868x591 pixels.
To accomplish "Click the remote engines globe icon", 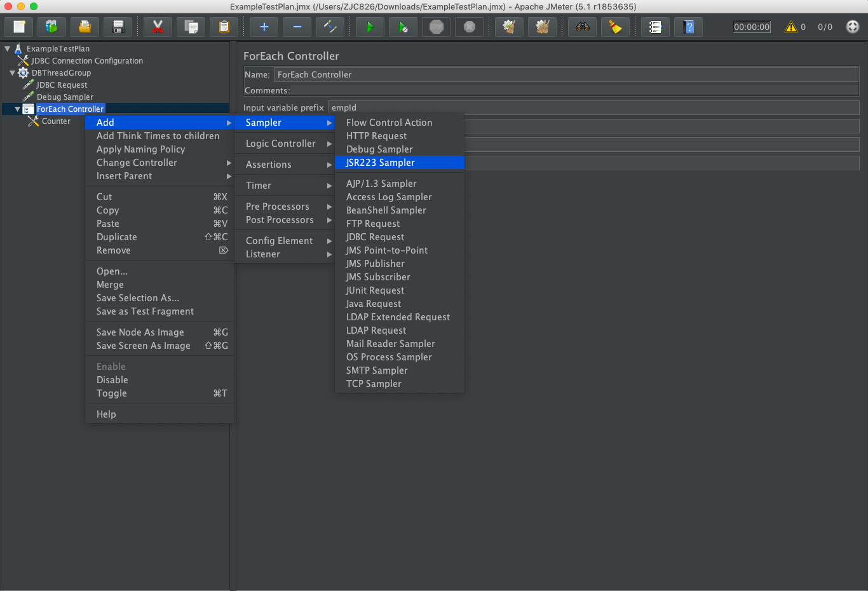I will tap(853, 27).
